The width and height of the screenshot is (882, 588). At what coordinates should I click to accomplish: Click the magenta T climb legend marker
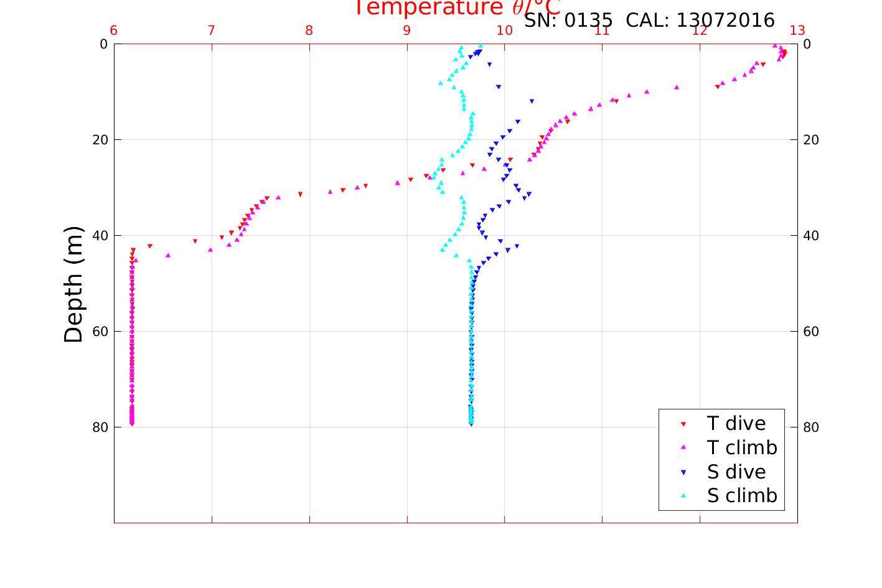pos(683,447)
